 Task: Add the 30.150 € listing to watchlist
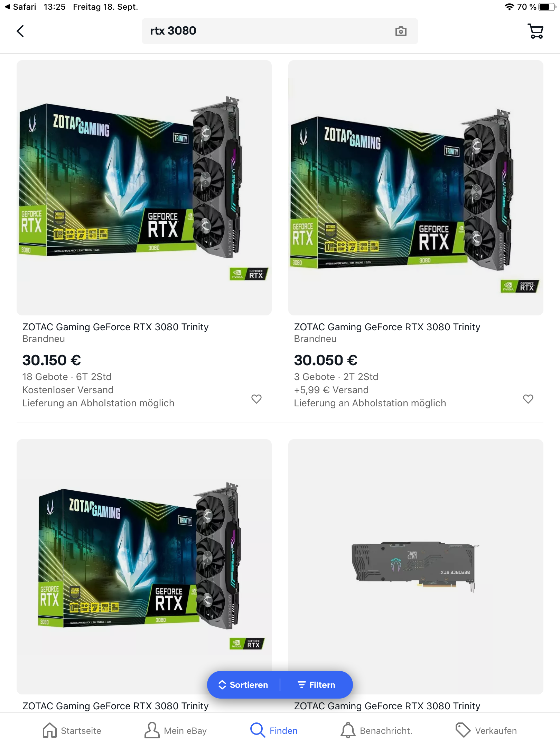click(256, 399)
